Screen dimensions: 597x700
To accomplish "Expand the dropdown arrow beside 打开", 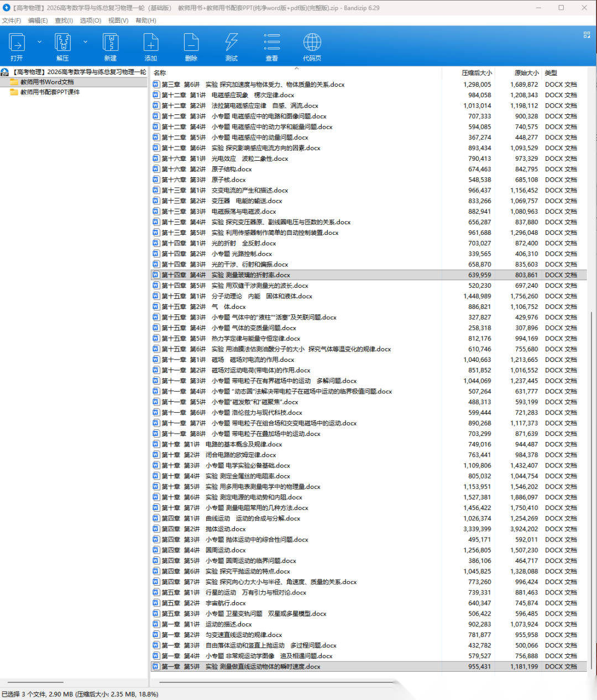I will (x=39, y=42).
